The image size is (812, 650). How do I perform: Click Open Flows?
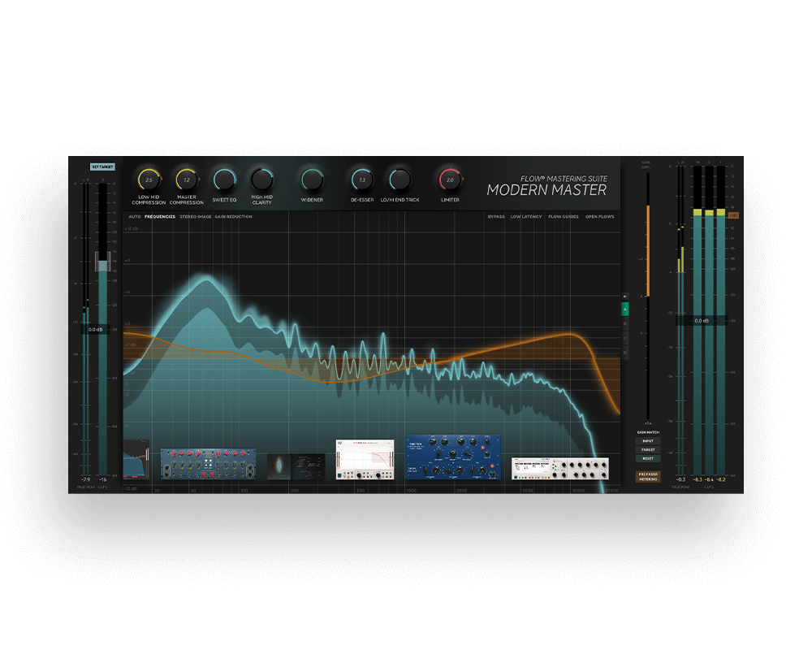(x=600, y=217)
